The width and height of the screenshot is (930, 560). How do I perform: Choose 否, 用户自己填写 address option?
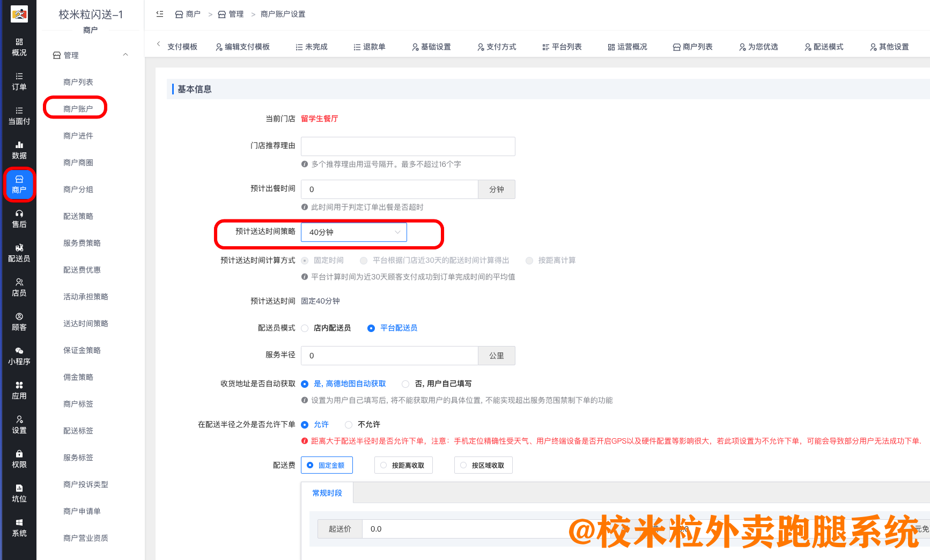(405, 384)
